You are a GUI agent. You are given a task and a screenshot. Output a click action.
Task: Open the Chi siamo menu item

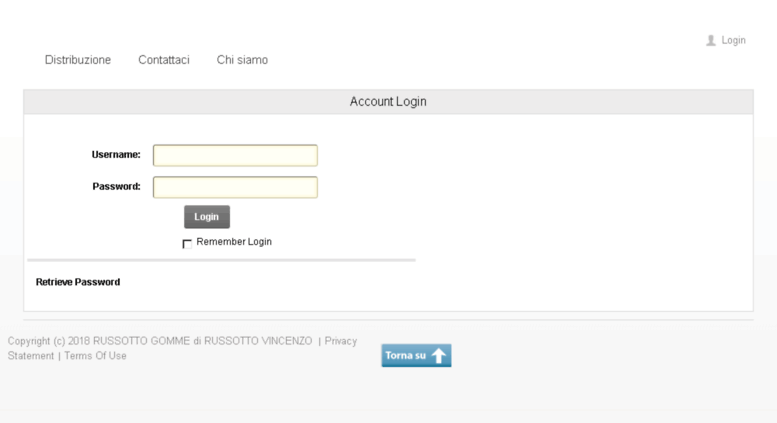click(x=242, y=60)
